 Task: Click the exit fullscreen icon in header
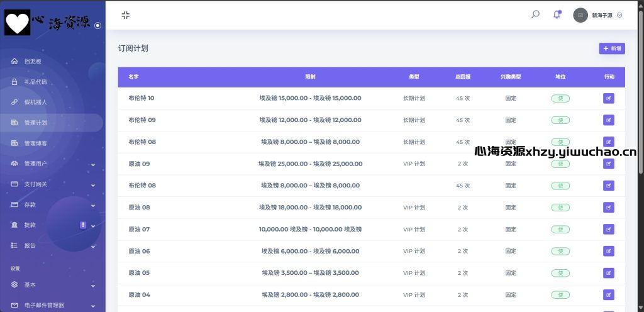[126, 15]
